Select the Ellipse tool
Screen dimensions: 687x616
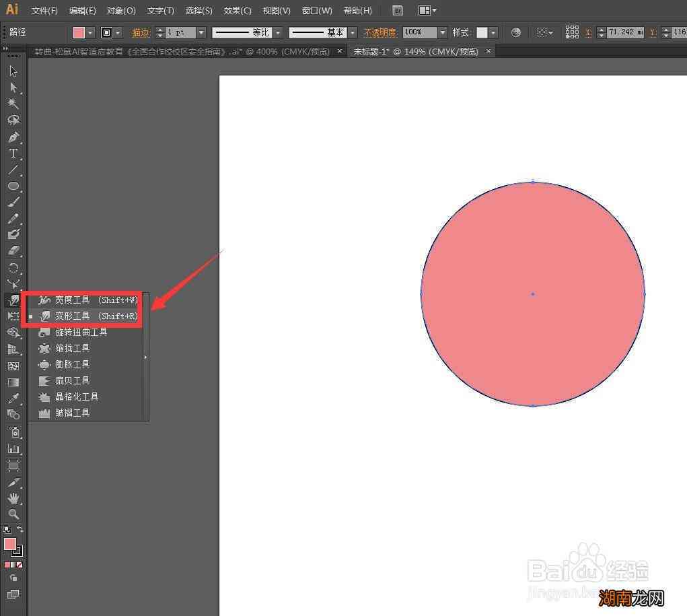(13, 186)
